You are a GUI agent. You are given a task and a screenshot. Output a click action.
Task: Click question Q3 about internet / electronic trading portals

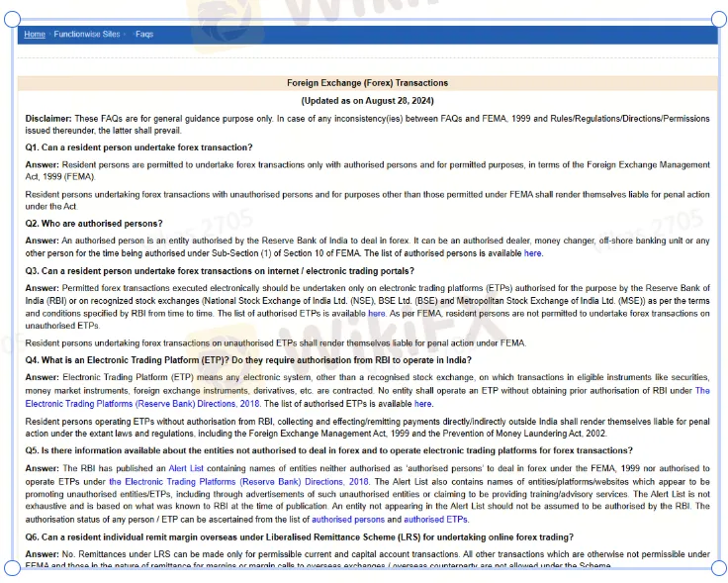pos(220,271)
